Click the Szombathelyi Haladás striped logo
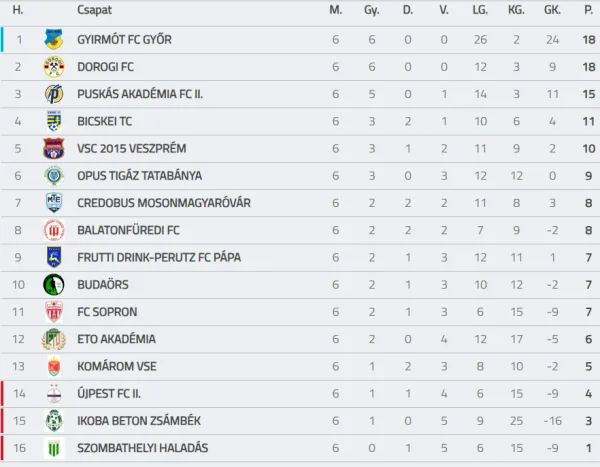 pos(54,448)
